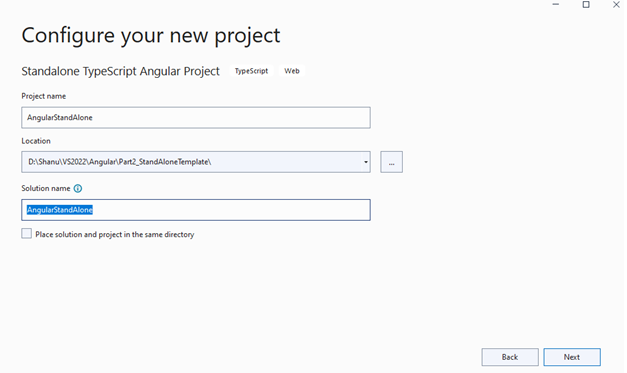Click the 'Configure your new project' heading
This screenshot has width=627, height=373.
pyautogui.click(x=151, y=36)
